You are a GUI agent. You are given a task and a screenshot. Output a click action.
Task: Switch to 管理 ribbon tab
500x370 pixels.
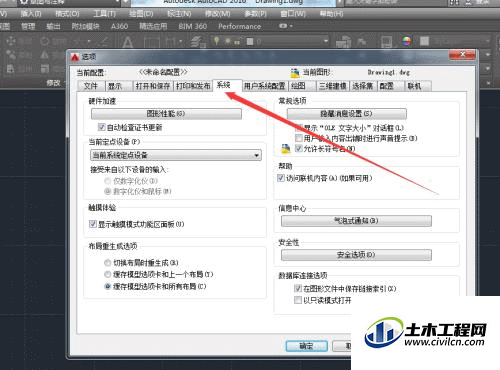pos(28,26)
